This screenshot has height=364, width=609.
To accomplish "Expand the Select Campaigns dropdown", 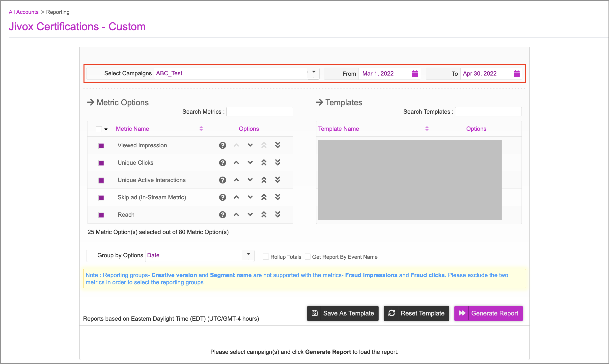I will click(x=314, y=73).
